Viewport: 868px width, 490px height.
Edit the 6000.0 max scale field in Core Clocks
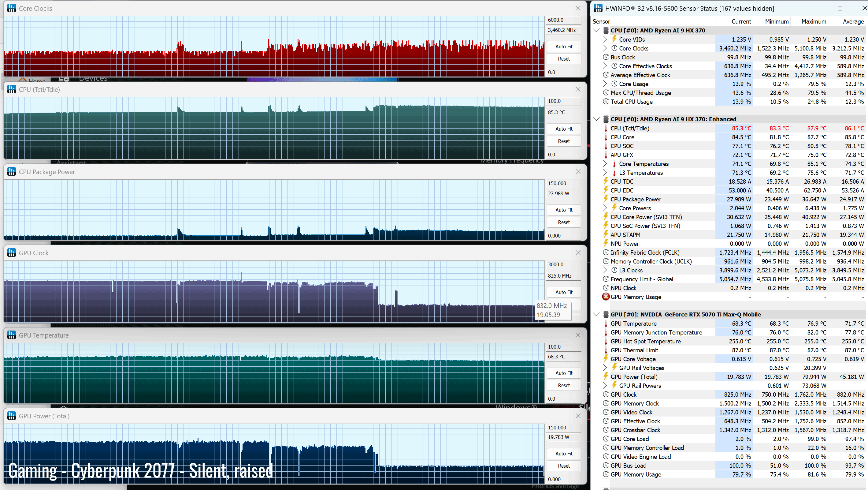pos(564,20)
